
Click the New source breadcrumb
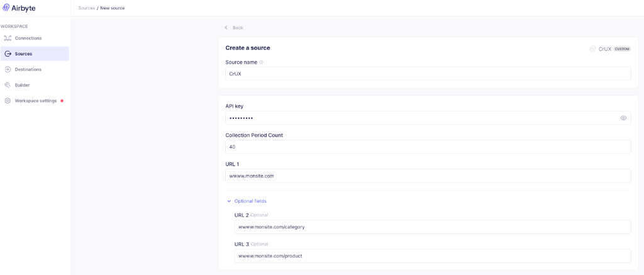tap(113, 8)
